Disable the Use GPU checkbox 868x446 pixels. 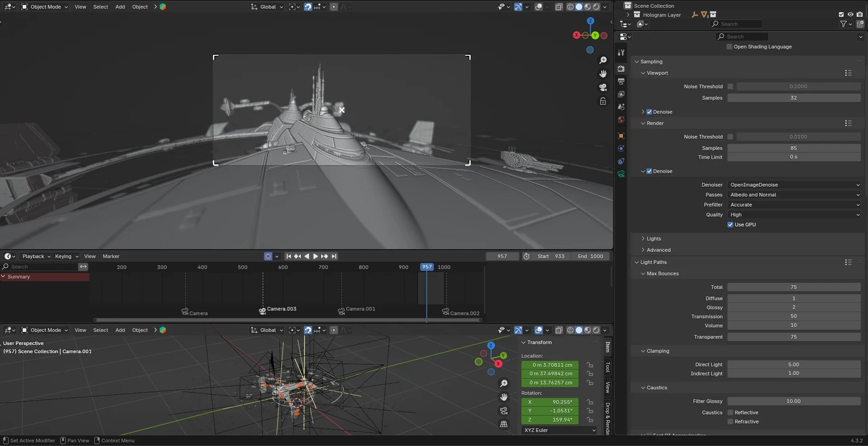point(730,225)
